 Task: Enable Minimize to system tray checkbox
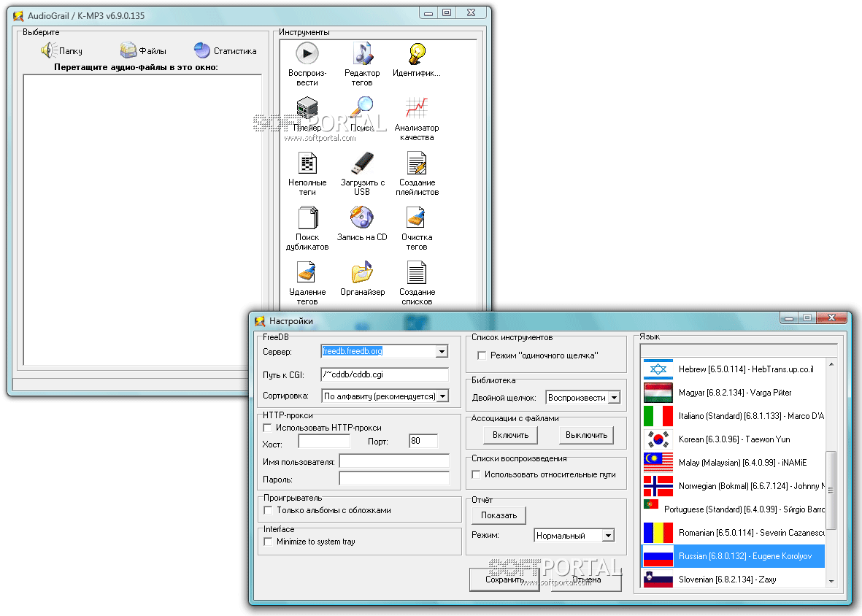(x=269, y=542)
